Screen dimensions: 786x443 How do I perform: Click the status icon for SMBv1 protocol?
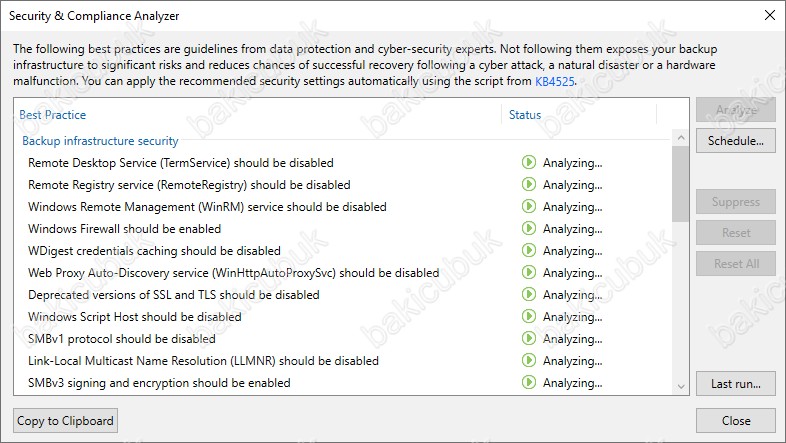coord(529,339)
